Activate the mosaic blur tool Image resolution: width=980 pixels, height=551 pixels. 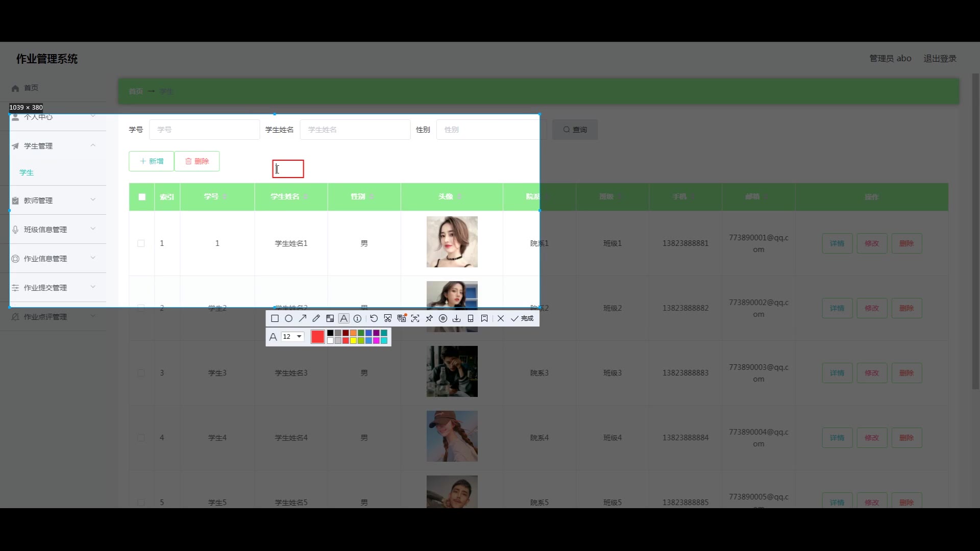click(330, 318)
